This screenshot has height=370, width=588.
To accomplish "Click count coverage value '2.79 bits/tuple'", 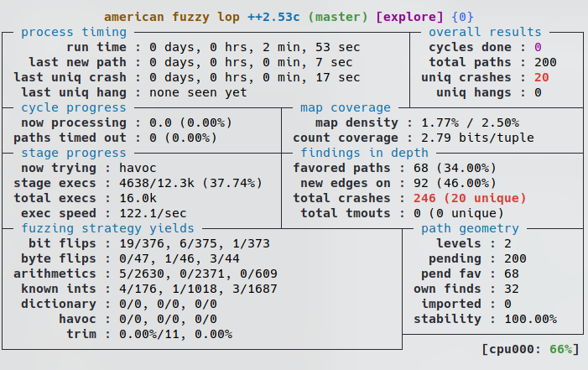I will coord(477,138).
